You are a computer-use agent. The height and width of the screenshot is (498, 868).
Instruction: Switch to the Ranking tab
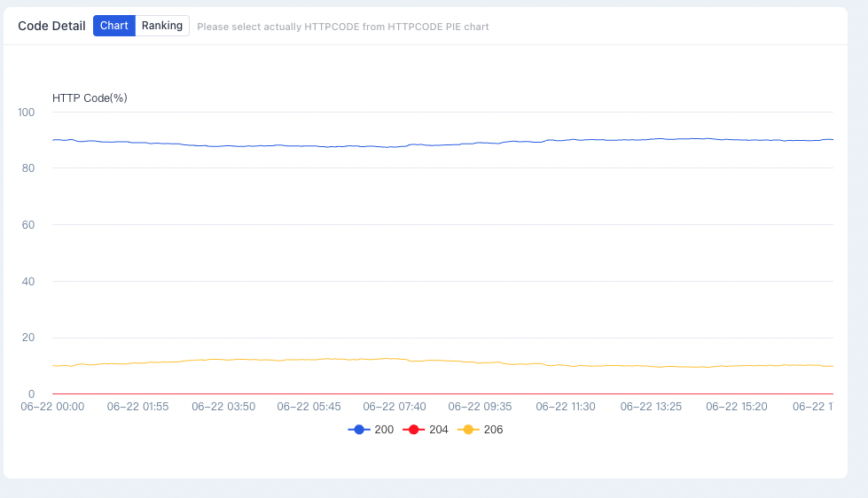pyautogui.click(x=162, y=26)
